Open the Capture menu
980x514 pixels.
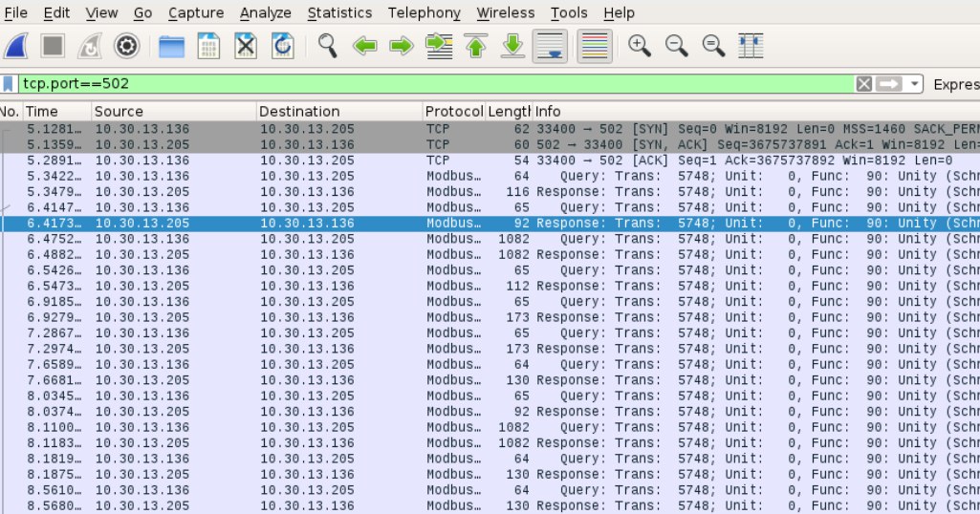click(x=196, y=12)
